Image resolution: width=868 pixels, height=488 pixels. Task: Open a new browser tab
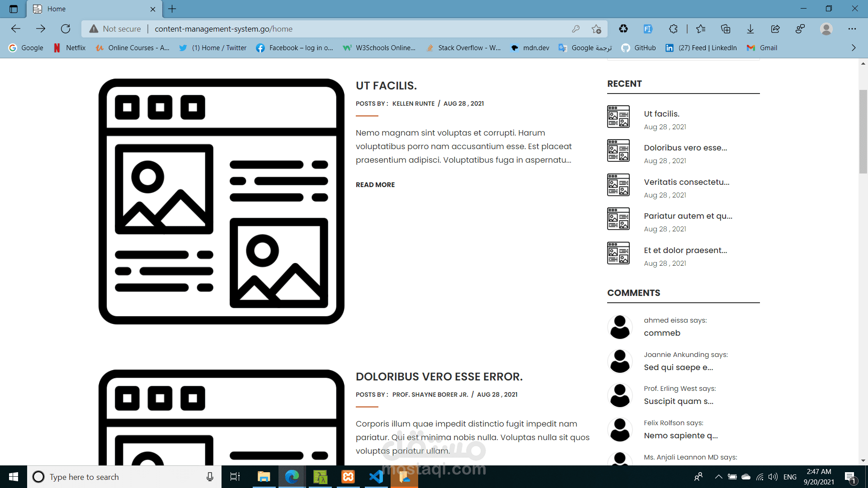pos(172,9)
